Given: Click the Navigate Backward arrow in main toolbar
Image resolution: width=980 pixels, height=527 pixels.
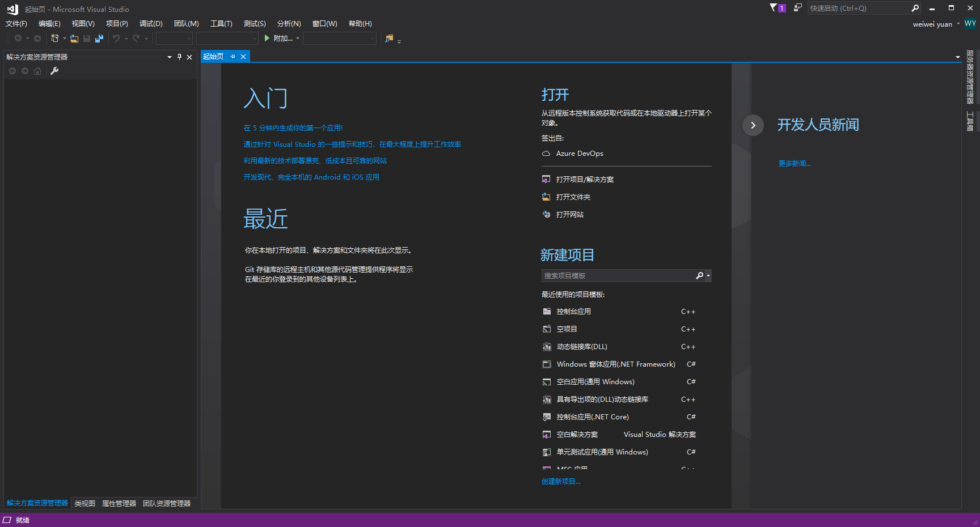Looking at the screenshot, I should pyautogui.click(x=18, y=39).
